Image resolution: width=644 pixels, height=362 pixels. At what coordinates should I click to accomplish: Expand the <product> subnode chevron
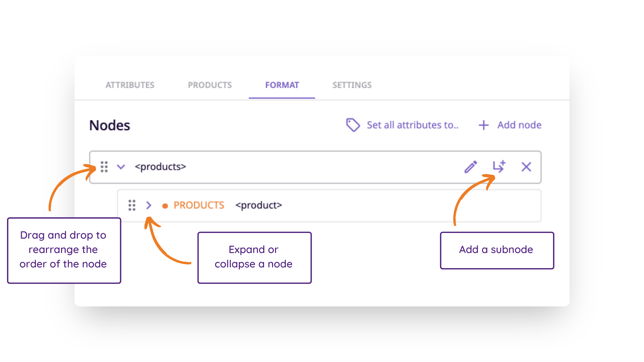point(149,205)
